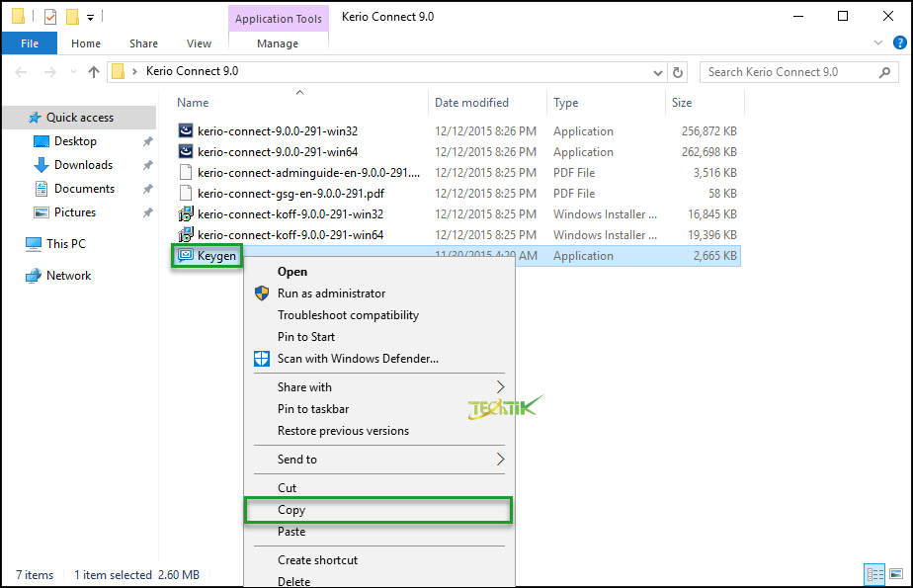The image size is (913, 588).
Task: Select the 256,872 KB size cell
Action: [709, 131]
